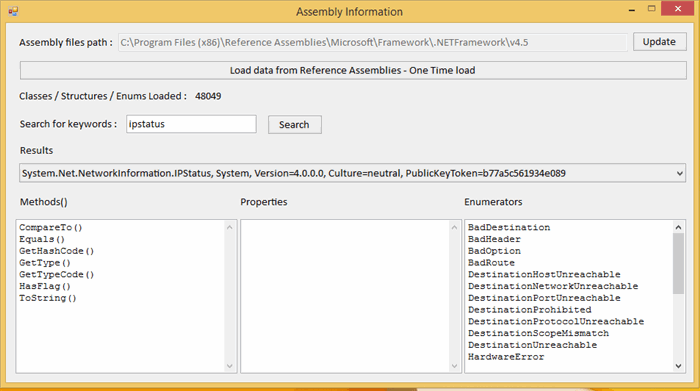Screen dimensions: 700x391
Task: Click the Update button
Action: [659, 42]
